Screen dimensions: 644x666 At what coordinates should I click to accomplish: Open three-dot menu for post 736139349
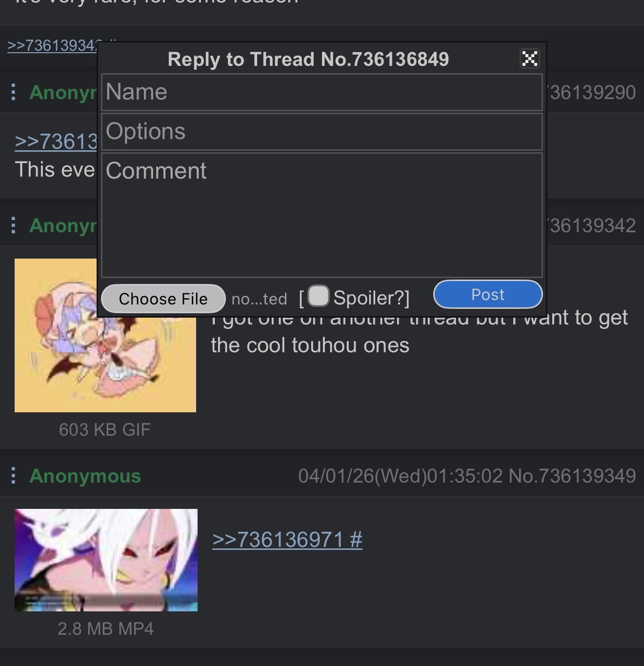(14, 475)
